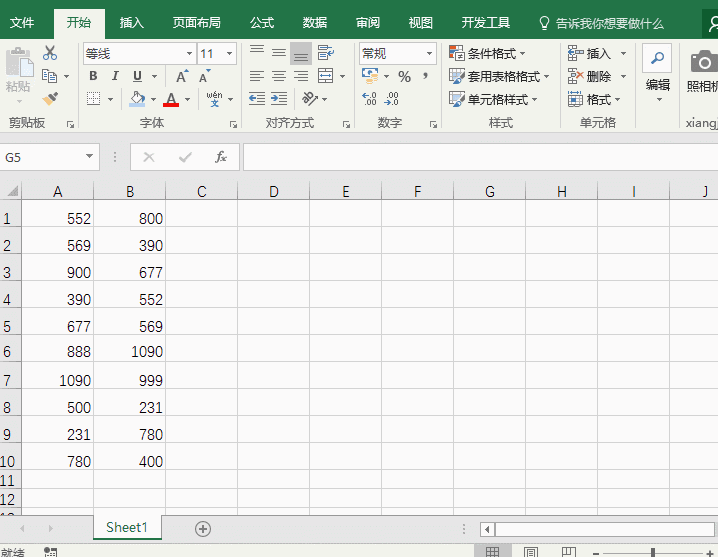Open the font size 11 dropdown
This screenshot has width=718, height=557.
tap(229, 54)
